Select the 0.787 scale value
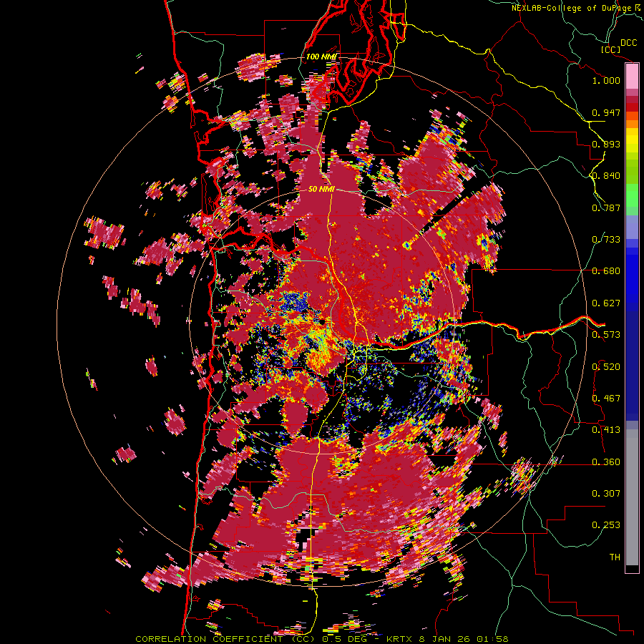Image resolution: width=644 pixels, height=644 pixels. click(606, 208)
